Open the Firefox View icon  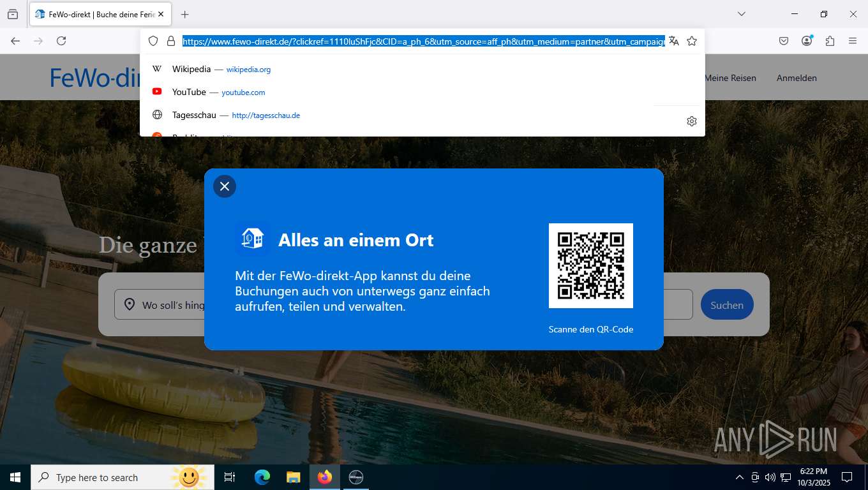coord(13,14)
